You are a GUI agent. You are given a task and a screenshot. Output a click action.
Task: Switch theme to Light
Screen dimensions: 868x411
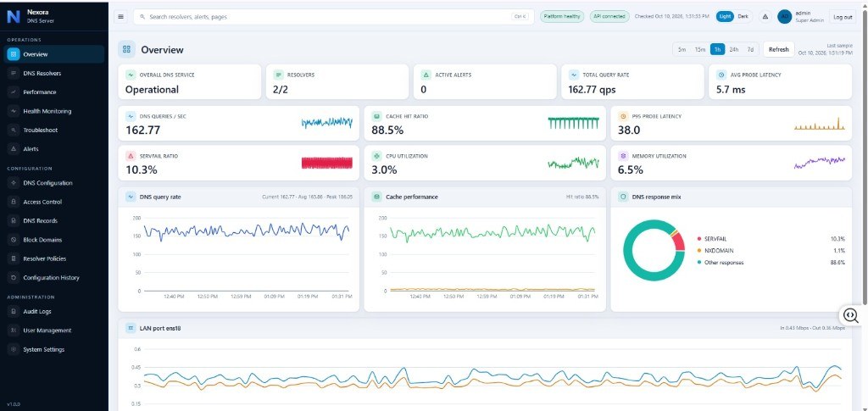pyautogui.click(x=724, y=17)
